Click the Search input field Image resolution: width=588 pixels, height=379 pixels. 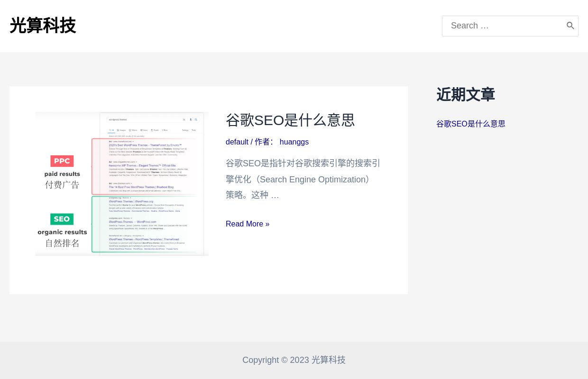point(503,26)
